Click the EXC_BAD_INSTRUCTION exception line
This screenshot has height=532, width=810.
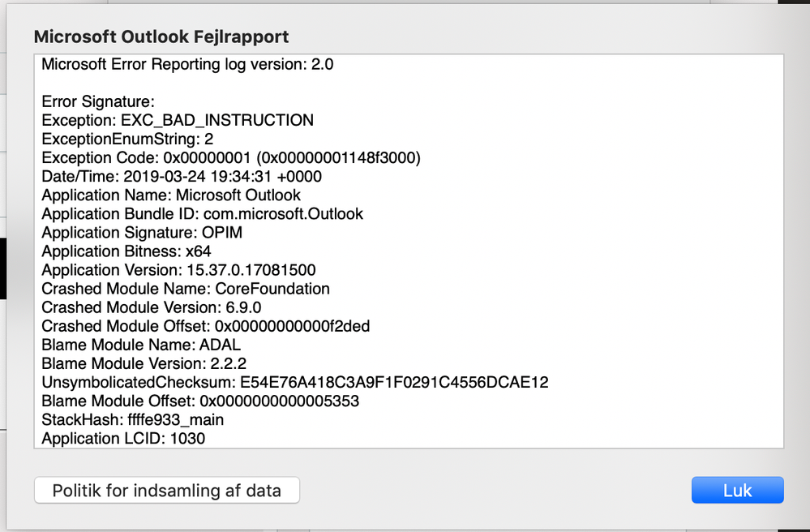pyautogui.click(x=178, y=120)
